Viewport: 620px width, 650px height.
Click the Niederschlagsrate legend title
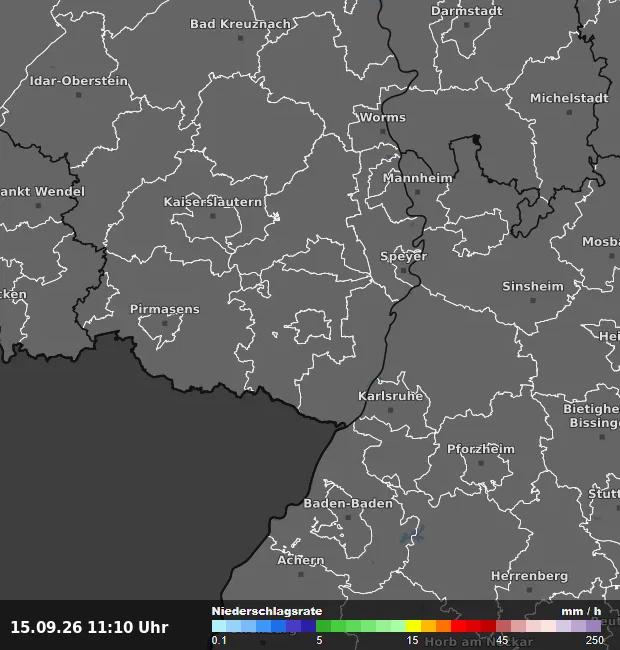(x=267, y=611)
